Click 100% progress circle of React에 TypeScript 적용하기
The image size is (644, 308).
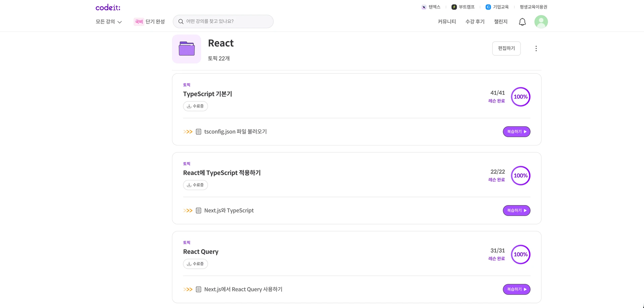[x=521, y=176]
